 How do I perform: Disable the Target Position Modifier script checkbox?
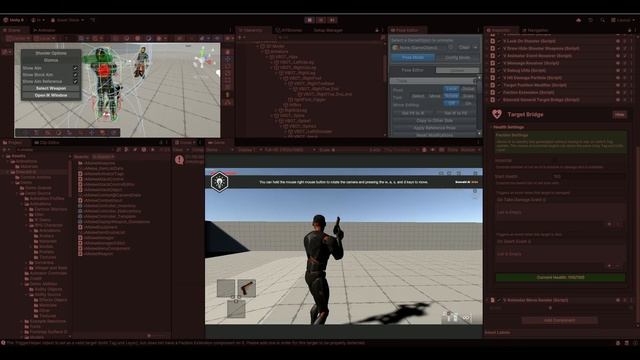point(499,85)
